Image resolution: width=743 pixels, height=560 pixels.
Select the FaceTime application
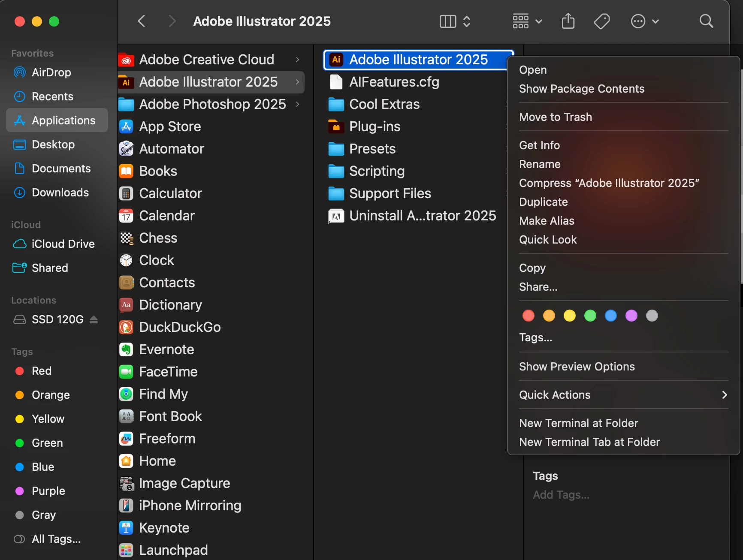[211, 372]
